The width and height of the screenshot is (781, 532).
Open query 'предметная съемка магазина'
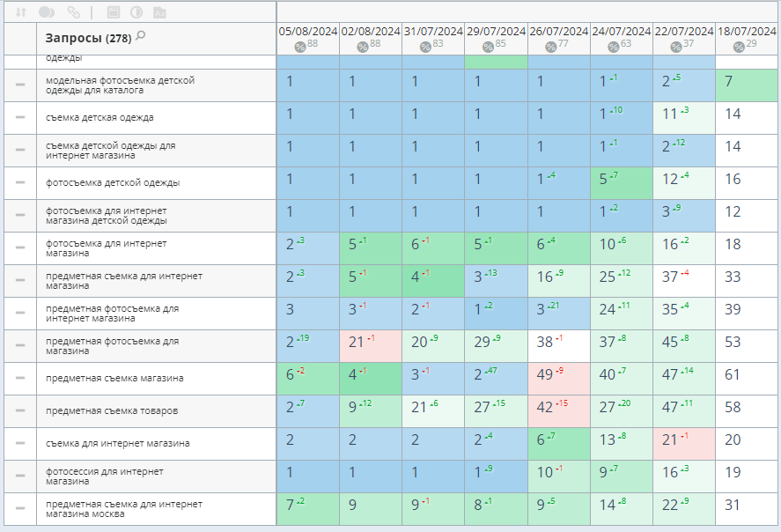[x=114, y=379]
